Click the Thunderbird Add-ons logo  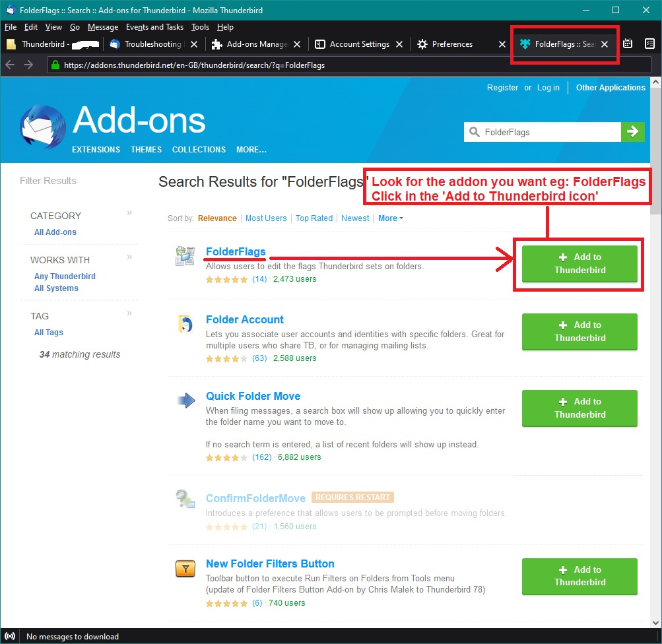(x=43, y=127)
